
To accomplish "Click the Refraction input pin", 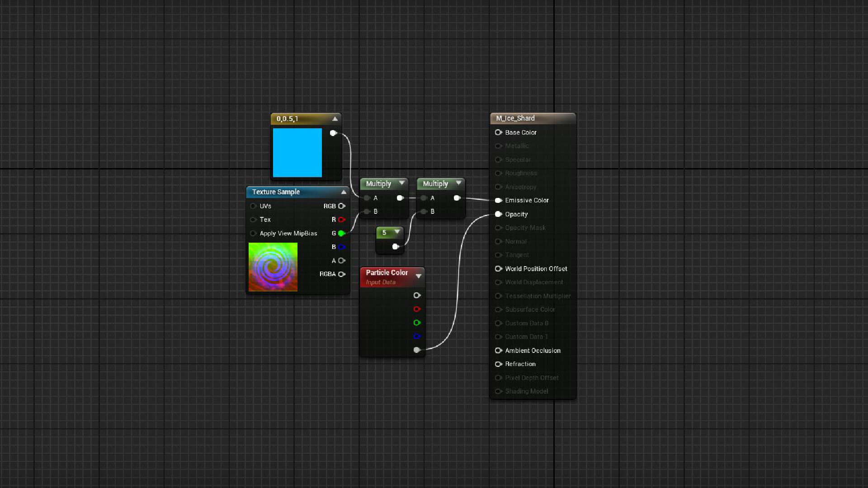I will click(498, 364).
